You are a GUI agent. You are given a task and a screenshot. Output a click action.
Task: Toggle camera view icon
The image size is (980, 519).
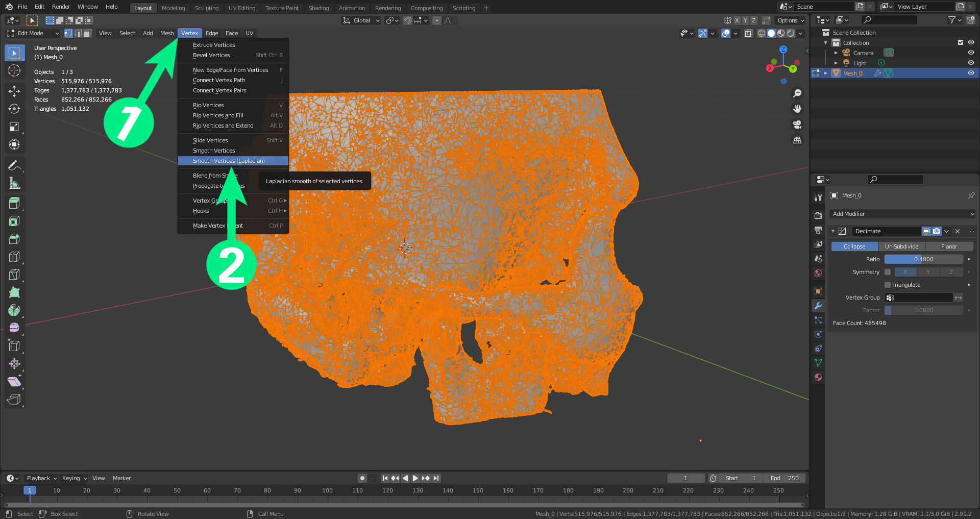point(797,125)
